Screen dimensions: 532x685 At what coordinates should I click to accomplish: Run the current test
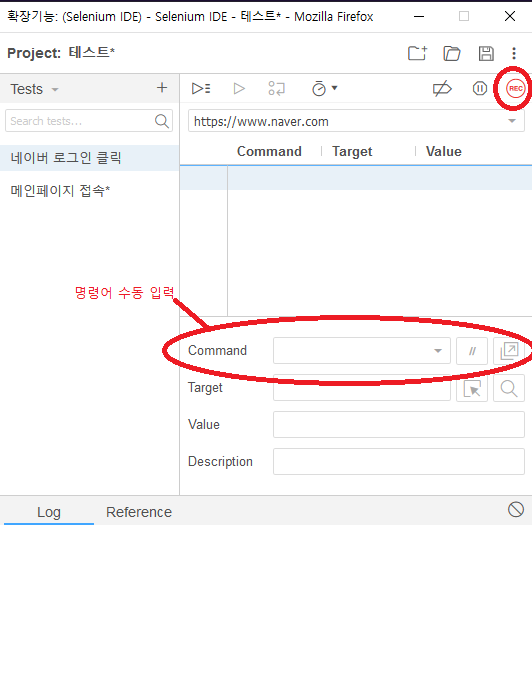(239, 89)
